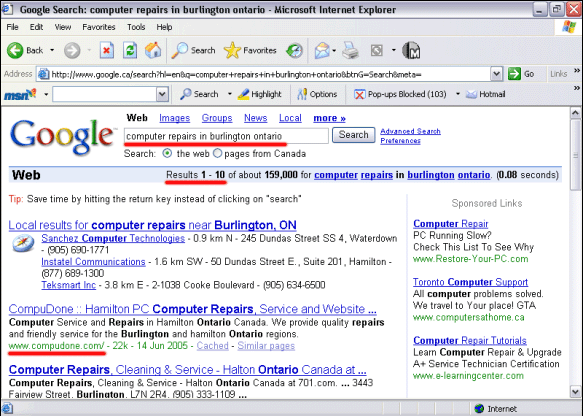Click MSN toolbar Search magnifier
This screenshot has width=583, height=416.
pyautogui.click(x=186, y=94)
